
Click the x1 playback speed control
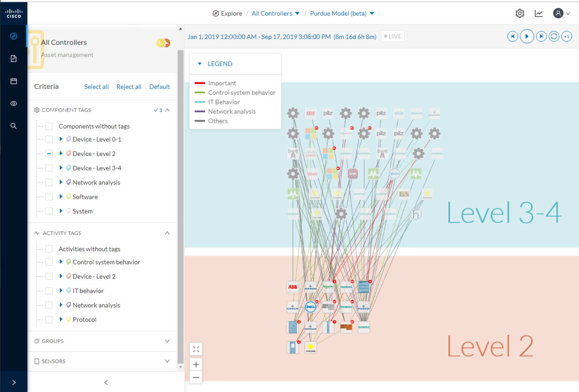click(567, 36)
